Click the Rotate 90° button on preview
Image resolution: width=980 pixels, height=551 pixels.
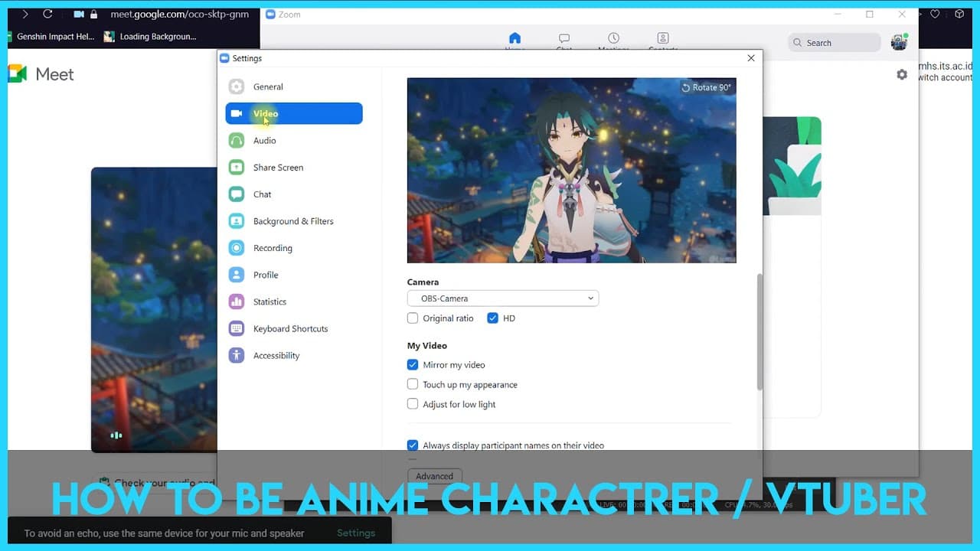pyautogui.click(x=706, y=87)
